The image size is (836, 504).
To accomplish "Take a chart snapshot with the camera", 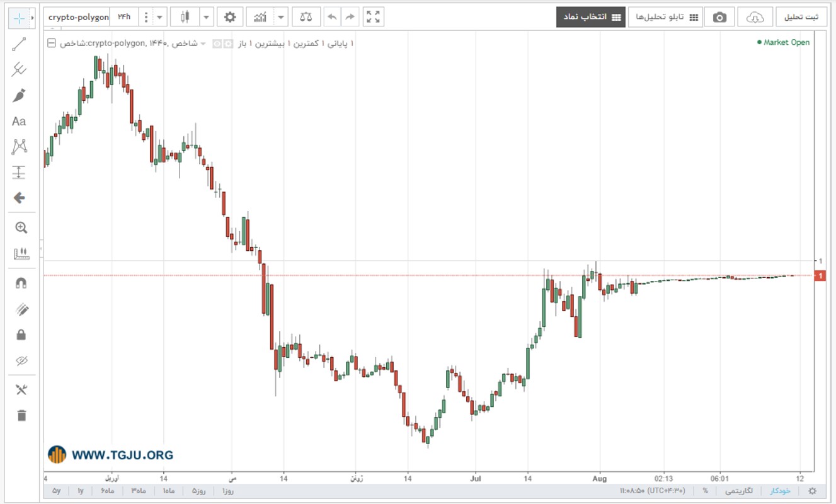I will tap(719, 17).
